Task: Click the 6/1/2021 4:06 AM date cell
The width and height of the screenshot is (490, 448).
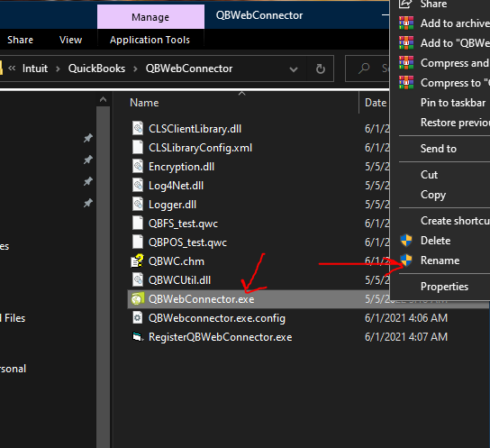Action: [x=406, y=318]
